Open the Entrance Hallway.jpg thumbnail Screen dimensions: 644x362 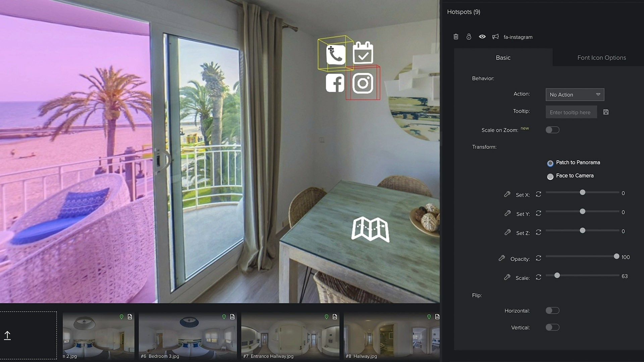click(x=290, y=335)
